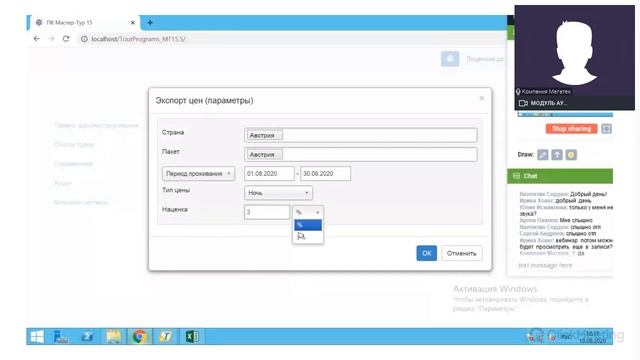The image size is (640, 360).
Task: Open the Период проживания dropdown
Action: (x=198, y=173)
